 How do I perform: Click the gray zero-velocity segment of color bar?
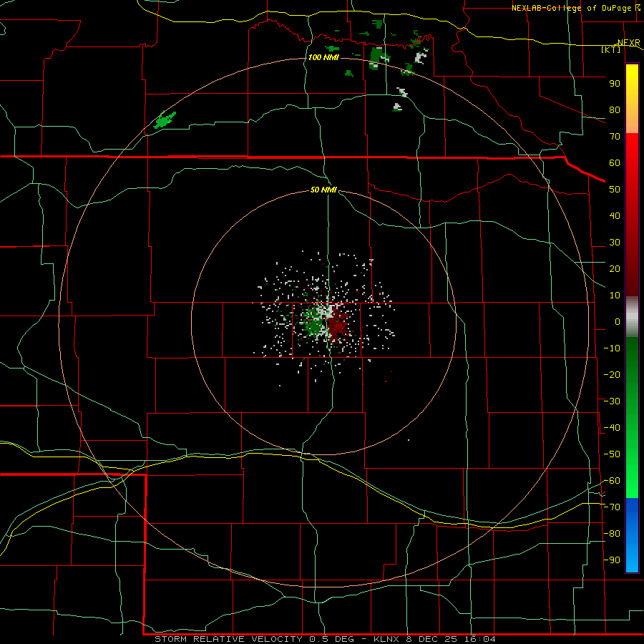(632, 317)
